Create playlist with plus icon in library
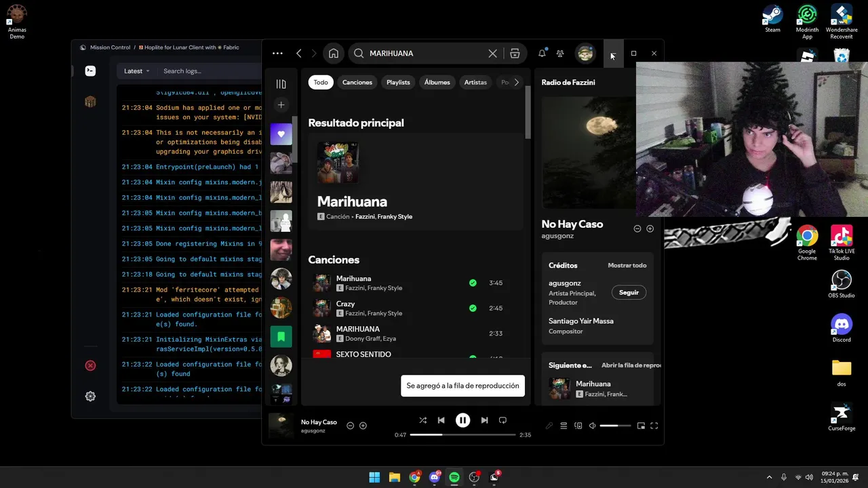The height and width of the screenshot is (488, 868). tap(281, 104)
